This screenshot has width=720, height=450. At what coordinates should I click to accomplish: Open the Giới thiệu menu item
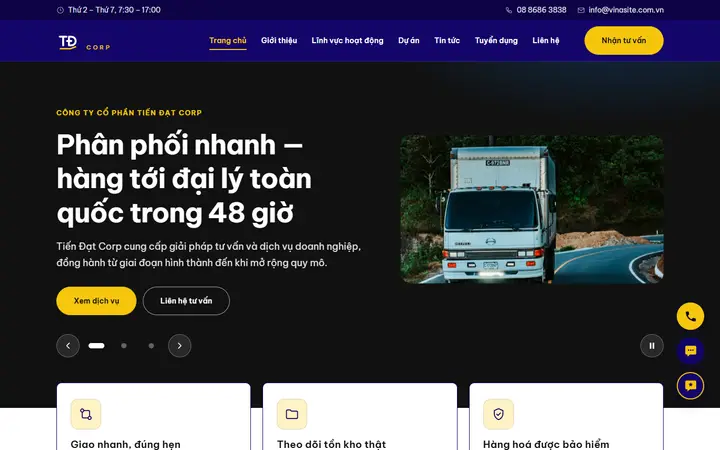(x=279, y=40)
